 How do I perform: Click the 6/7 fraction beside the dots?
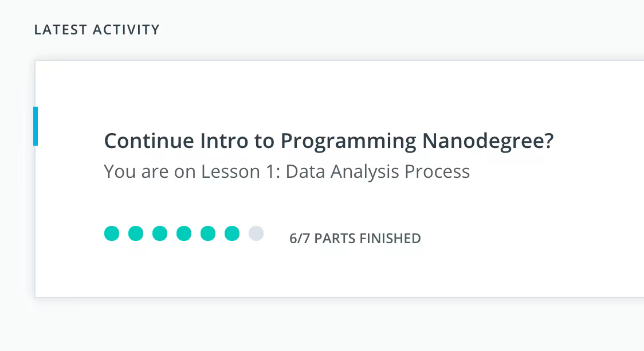pyautogui.click(x=300, y=239)
